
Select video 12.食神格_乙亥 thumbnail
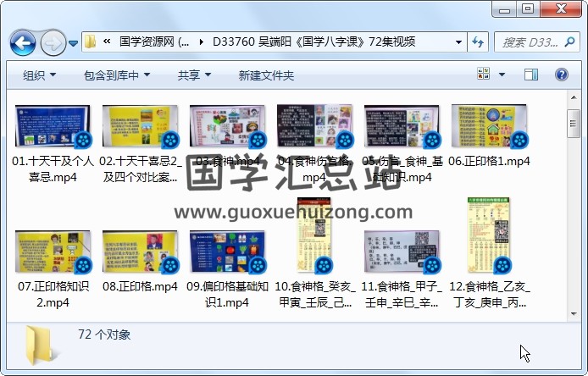pyautogui.click(x=490, y=235)
